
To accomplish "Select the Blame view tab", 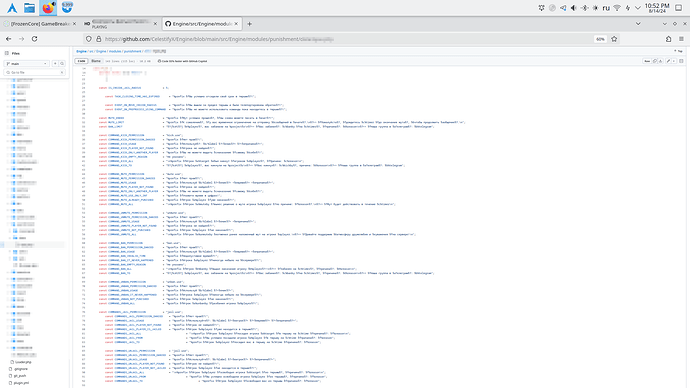I will click(x=96, y=61).
